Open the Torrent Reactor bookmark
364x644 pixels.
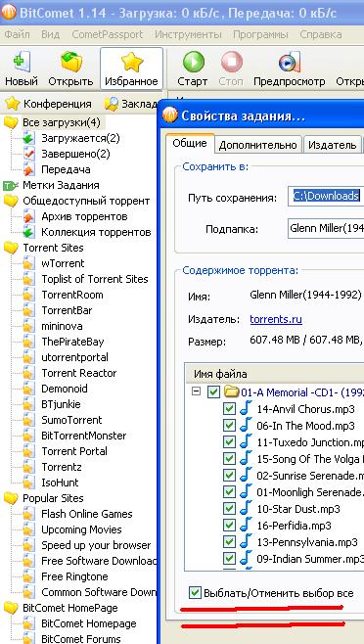click(x=79, y=373)
